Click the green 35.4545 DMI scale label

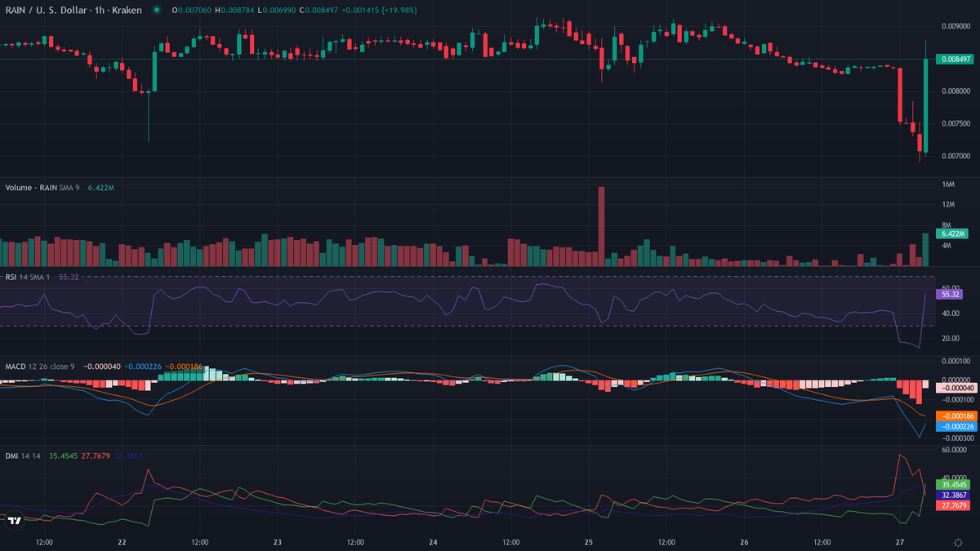point(952,484)
